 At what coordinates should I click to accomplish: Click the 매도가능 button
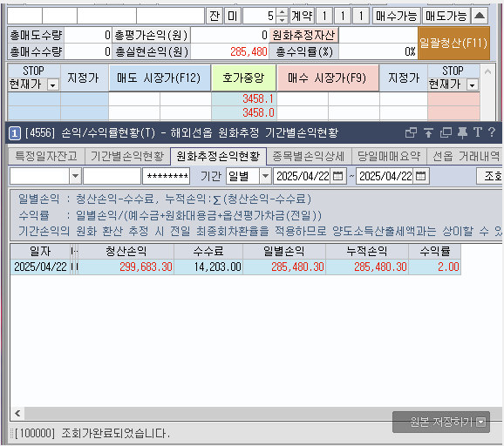tap(446, 16)
